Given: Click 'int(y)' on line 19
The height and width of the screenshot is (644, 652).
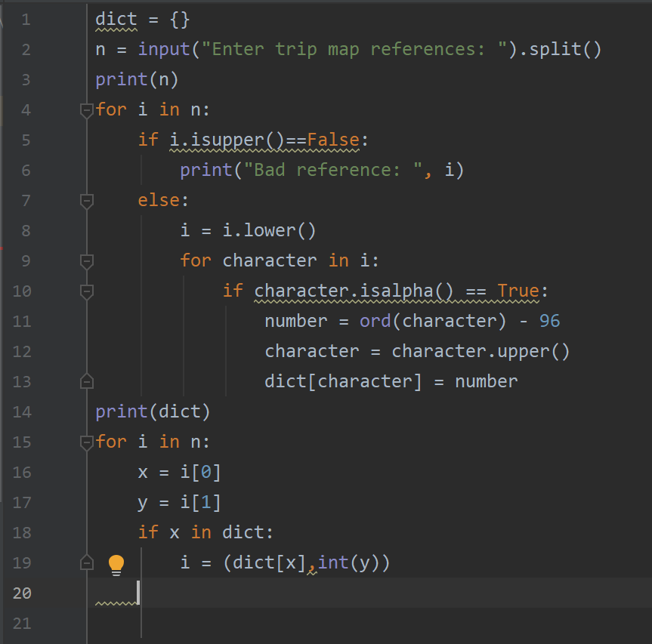Looking at the screenshot, I should tap(349, 563).
